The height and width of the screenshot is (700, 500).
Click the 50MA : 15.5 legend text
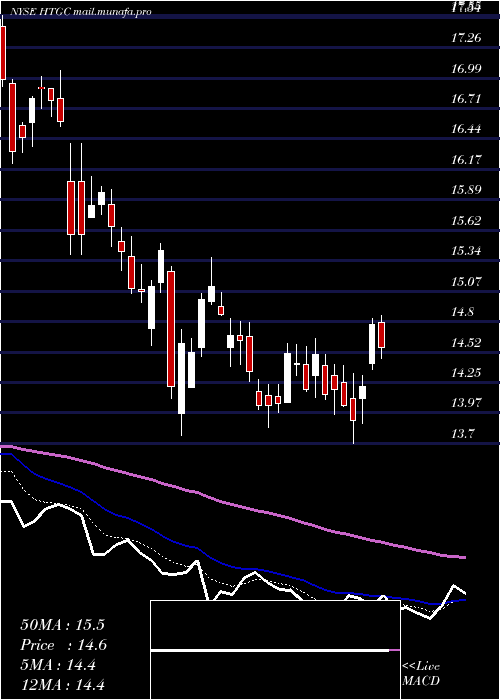(x=62, y=625)
